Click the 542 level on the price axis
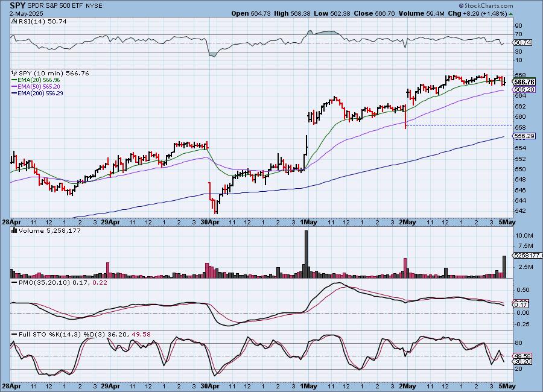This screenshot has width=543, height=392. tap(521, 211)
